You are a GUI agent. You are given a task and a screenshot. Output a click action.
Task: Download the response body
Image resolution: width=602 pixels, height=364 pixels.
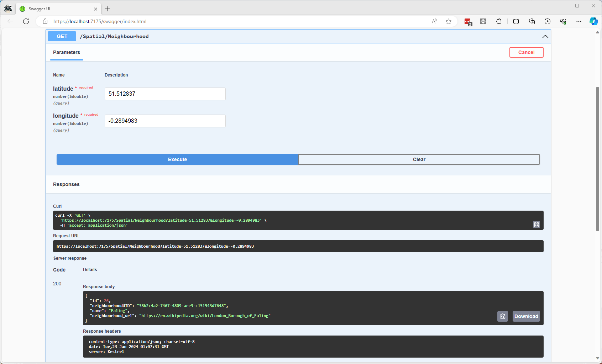pyautogui.click(x=526, y=316)
